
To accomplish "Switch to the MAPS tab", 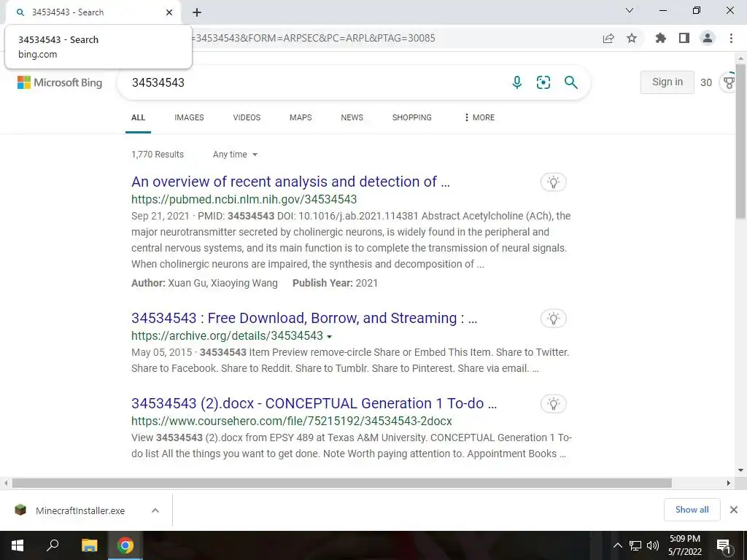I will point(301,117).
